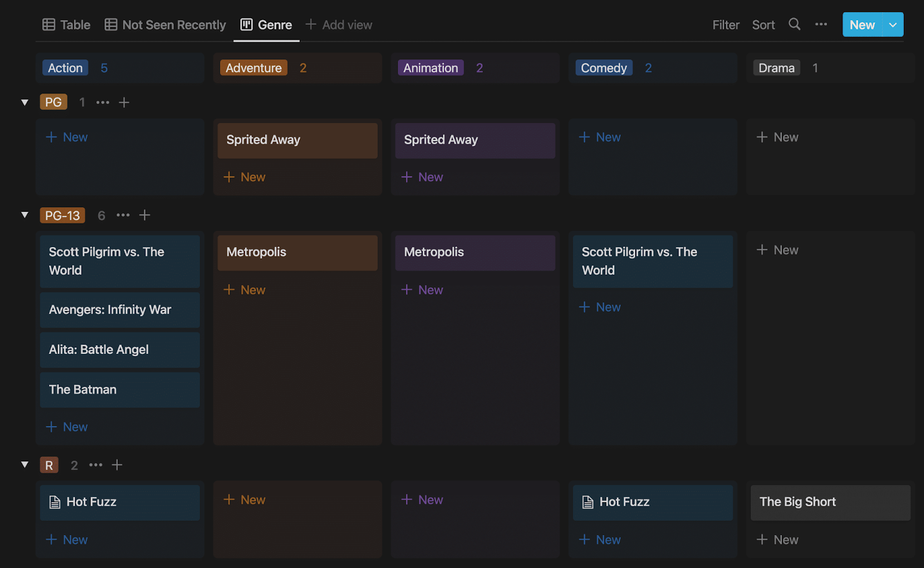Screen dimensions: 924x568
Task: Switch to the Table view tab
Action: pyautogui.click(x=66, y=25)
